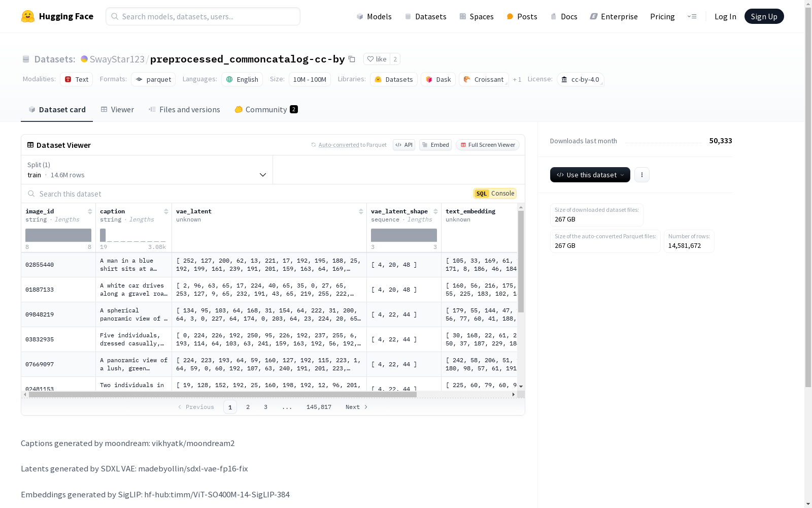Open the Posts menu item
This screenshot has height=508, width=812.
[x=522, y=16]
